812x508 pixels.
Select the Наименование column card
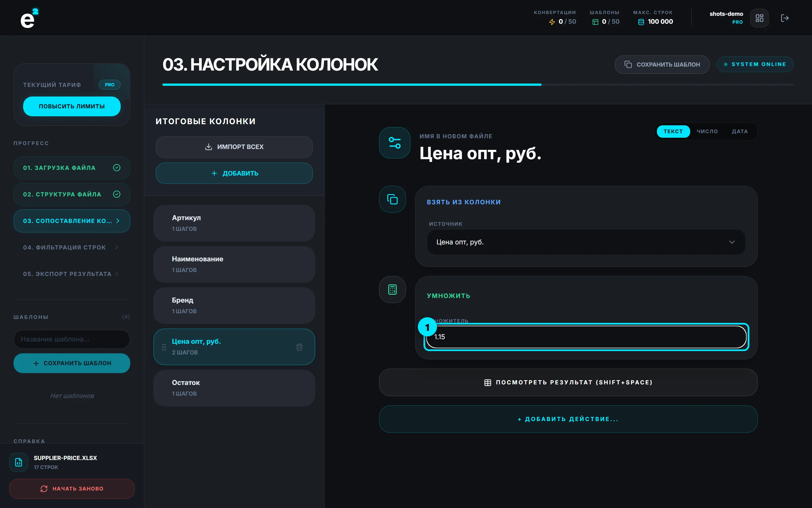234,264
